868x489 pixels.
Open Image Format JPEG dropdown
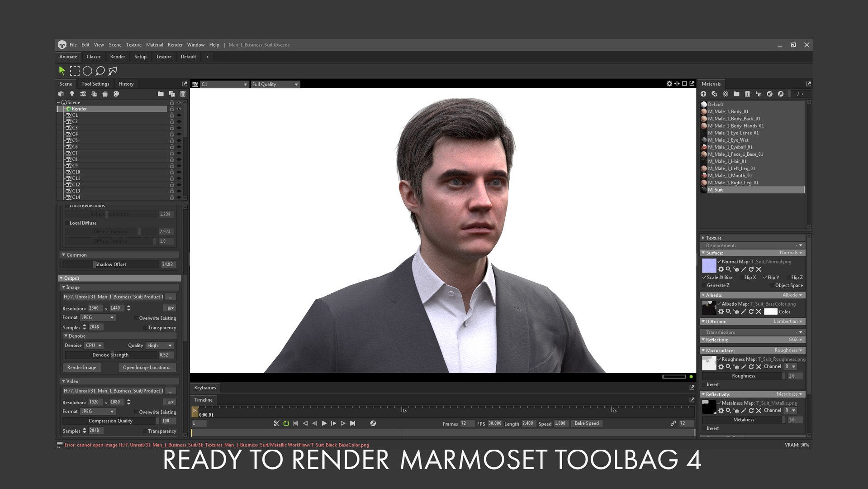(x=98, y=317)
